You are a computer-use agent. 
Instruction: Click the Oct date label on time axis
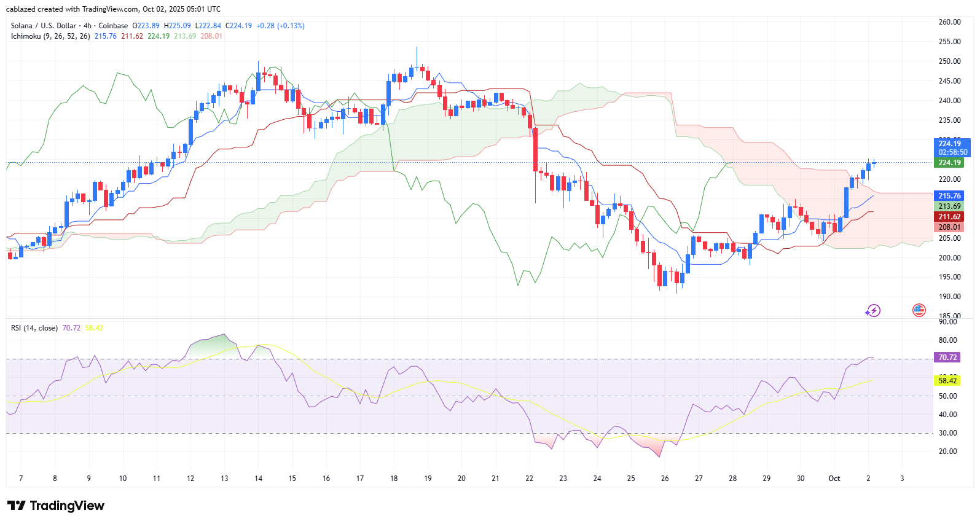[834, 479]
